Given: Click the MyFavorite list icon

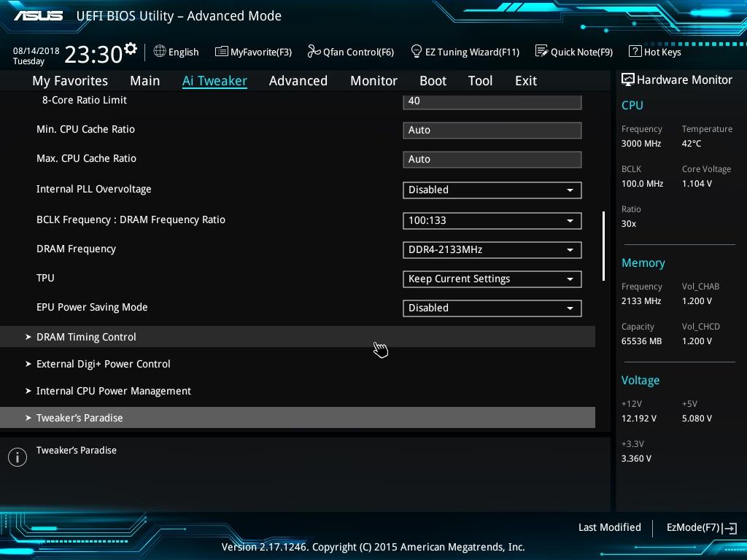Looking at the screenshot, I should pos(222,52).
